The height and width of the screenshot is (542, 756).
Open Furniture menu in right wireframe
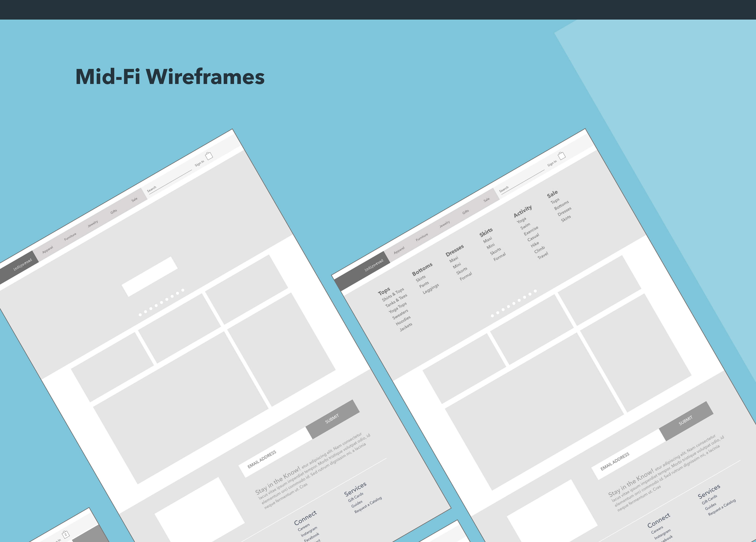[422, 237]
